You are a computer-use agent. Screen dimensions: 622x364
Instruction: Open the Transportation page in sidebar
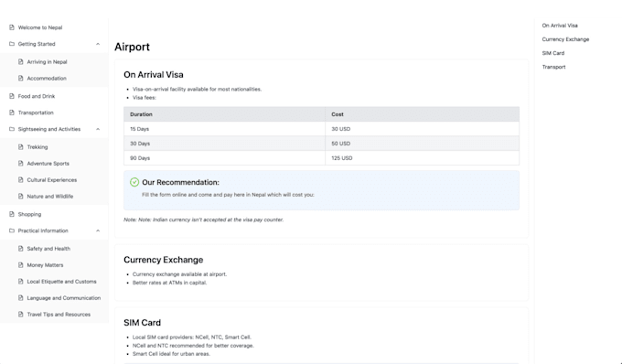pyautogui.click(x=36, y=112)
